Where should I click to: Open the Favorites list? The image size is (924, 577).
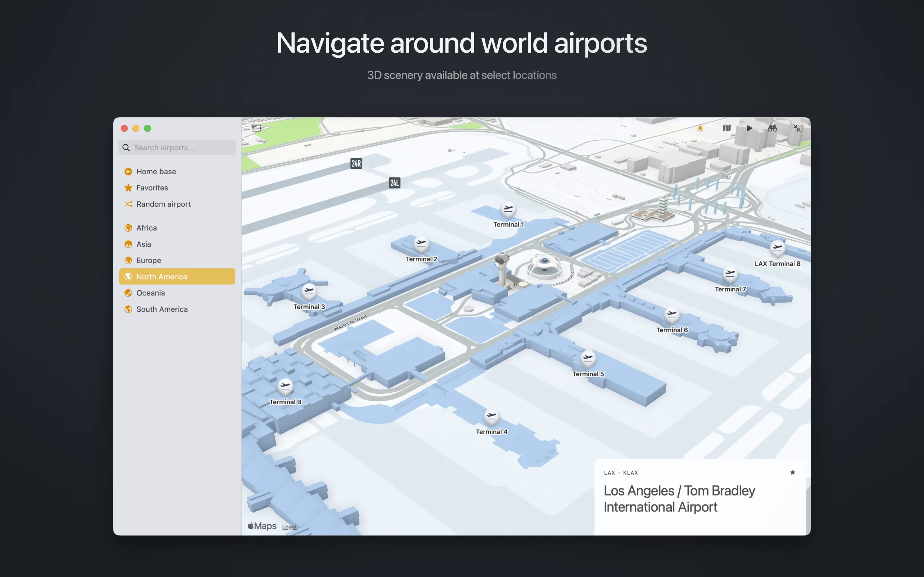pos(152,188)
